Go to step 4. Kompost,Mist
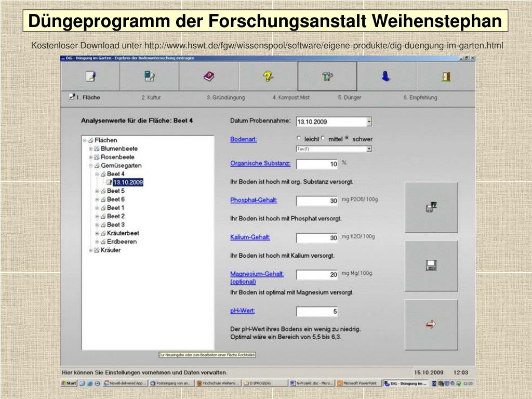 pos(291,97)
